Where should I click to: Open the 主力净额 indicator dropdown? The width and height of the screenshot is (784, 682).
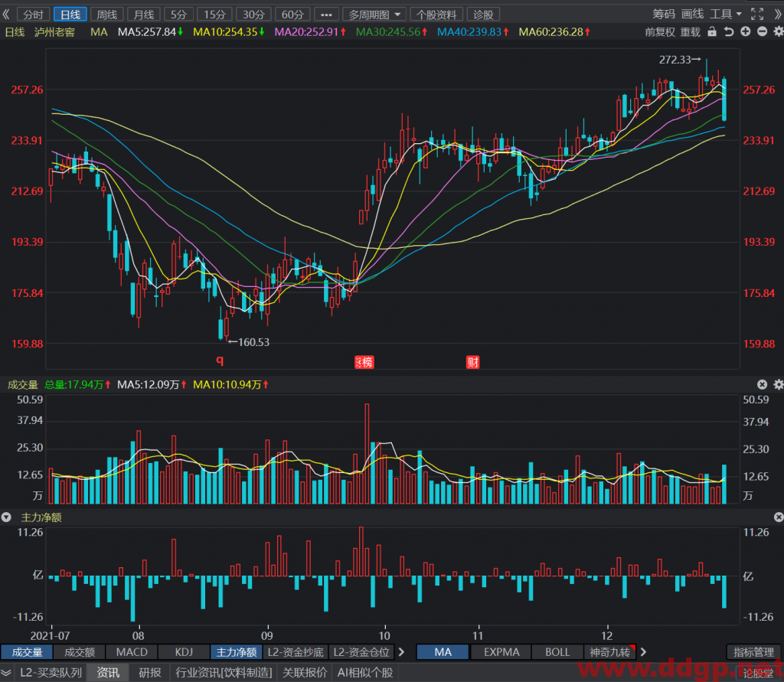(x=6, y=517)
